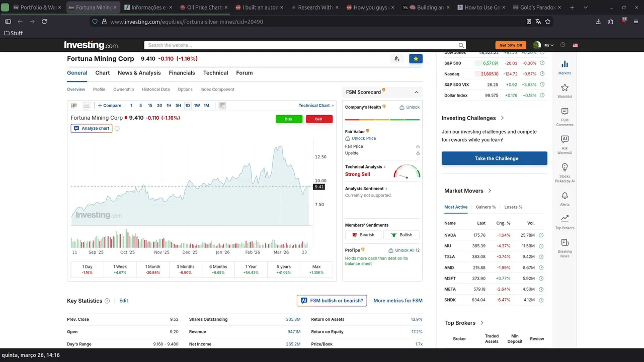Open the Alerts bell in the sidebar

tap(565, 196)
